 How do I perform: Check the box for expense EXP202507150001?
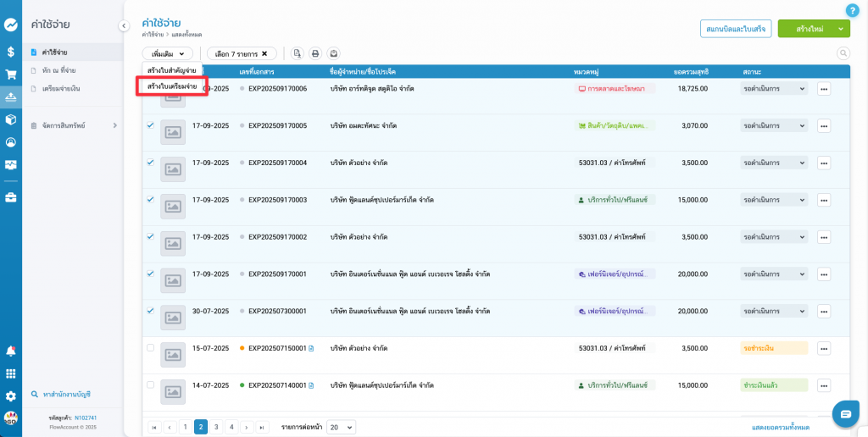(x=150, y=348)
